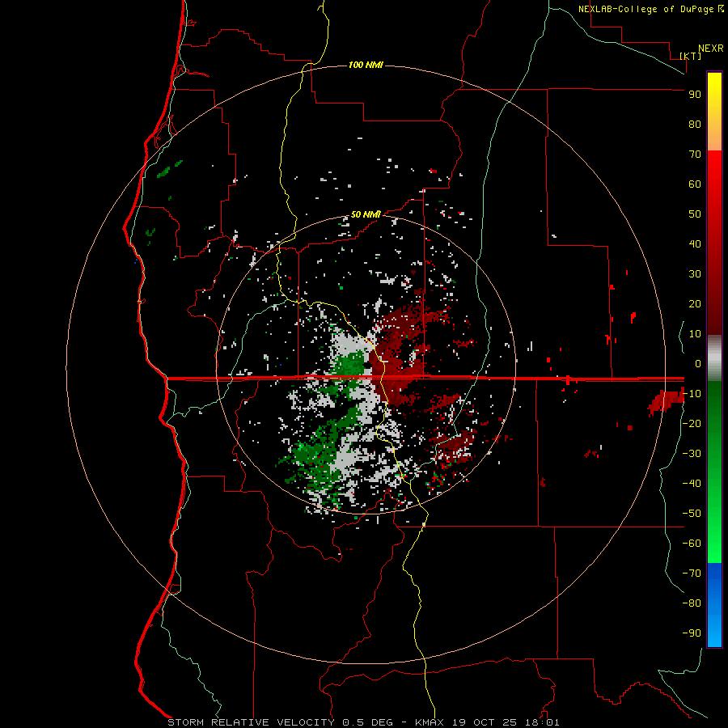Click the [KT] units label
Viewport: 728px width, 728px height.
pyautogui.click(x=690, y=56)
